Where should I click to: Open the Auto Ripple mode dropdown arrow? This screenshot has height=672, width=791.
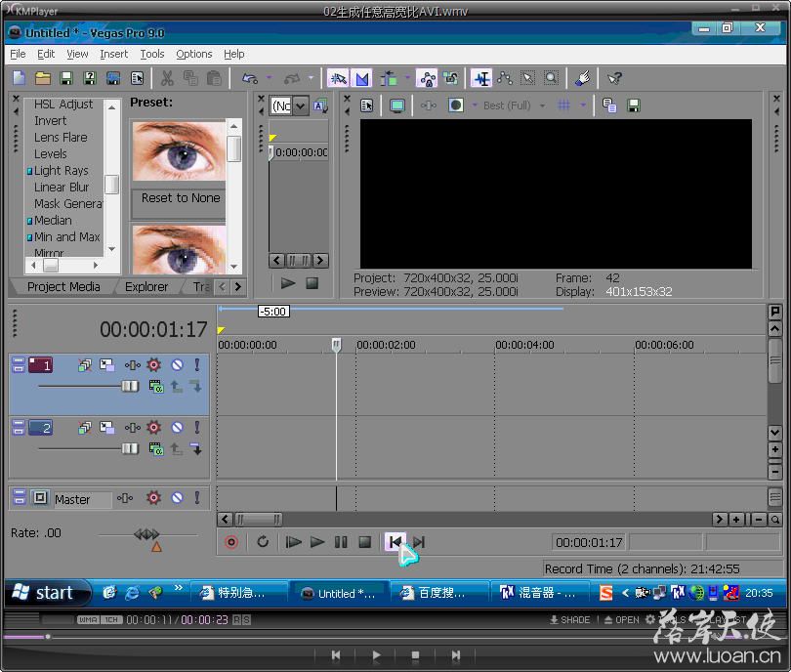click(x=406, y=78)
